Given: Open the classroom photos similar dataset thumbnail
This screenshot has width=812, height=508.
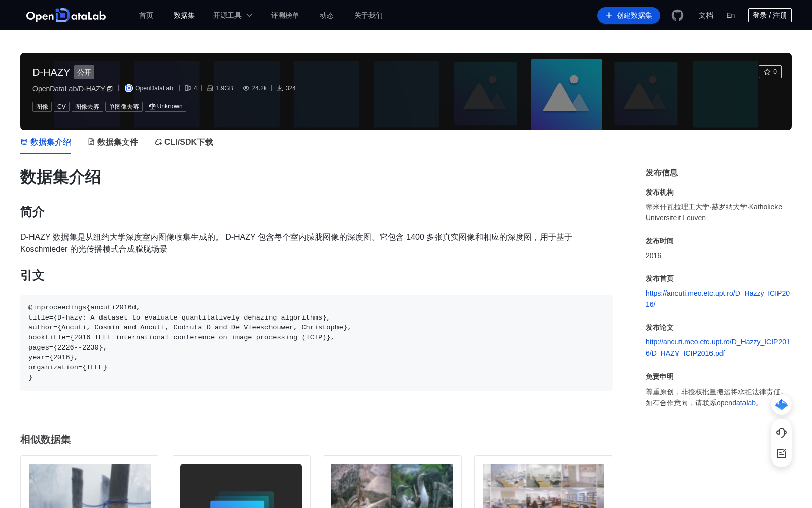Looking at the screenshot, I should click(544, 486).
